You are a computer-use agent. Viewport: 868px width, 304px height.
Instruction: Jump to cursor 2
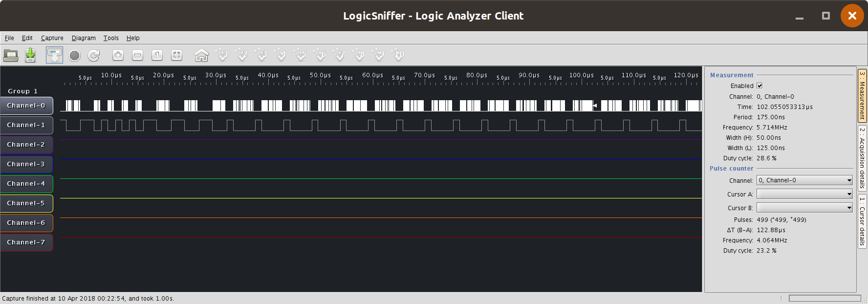pyautogui.click(x=242, y=55)
